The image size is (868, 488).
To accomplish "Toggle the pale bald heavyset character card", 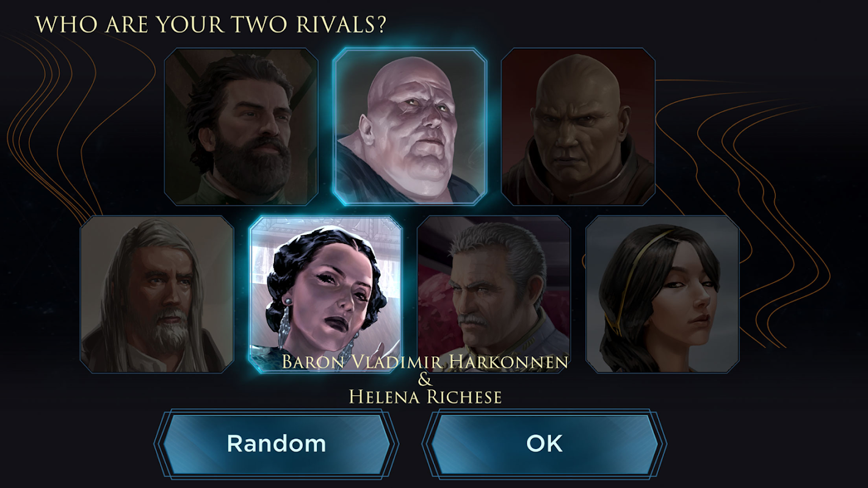I will tap(410, 127).
